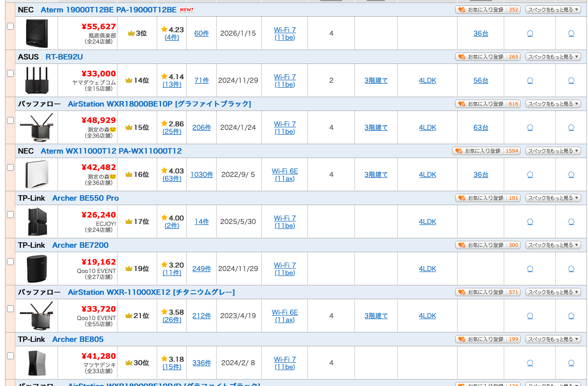Open the Archer BE805 product image
The image size is (588, 386).
(x=37, y=363)
